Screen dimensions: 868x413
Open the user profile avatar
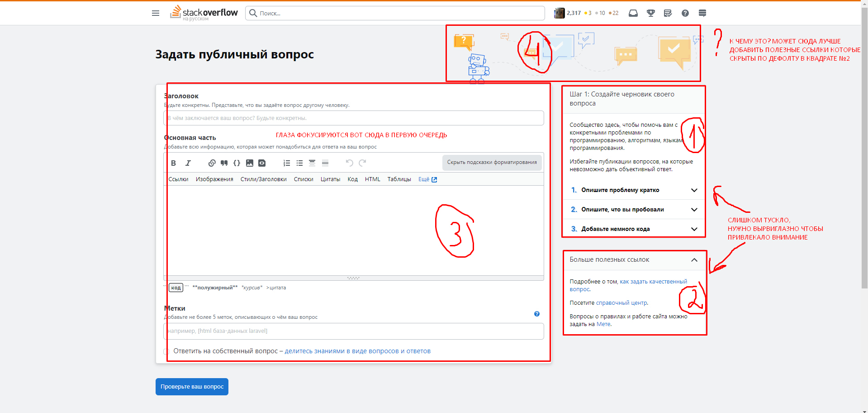coord(560,13)
